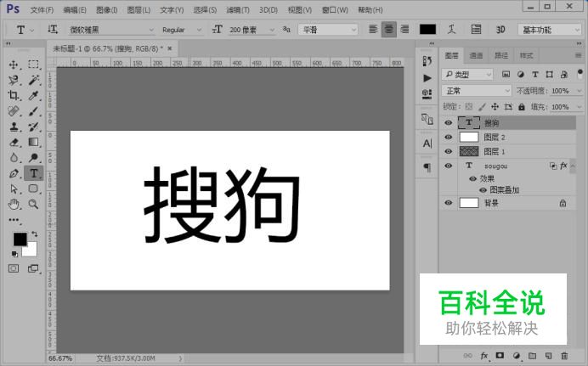This screenshot has height=366, width=588.
Task: Select the Horizontal Type tool in toolbox
Action: tap(34, 173)
